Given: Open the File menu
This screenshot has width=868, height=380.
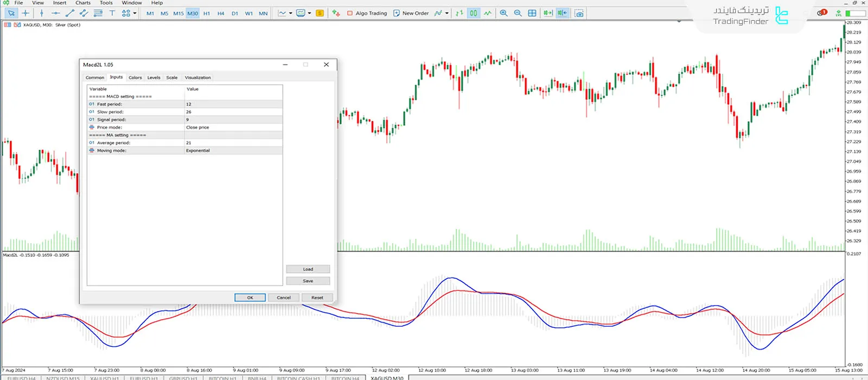Looking at the screenshot, I should pos(18,3).
